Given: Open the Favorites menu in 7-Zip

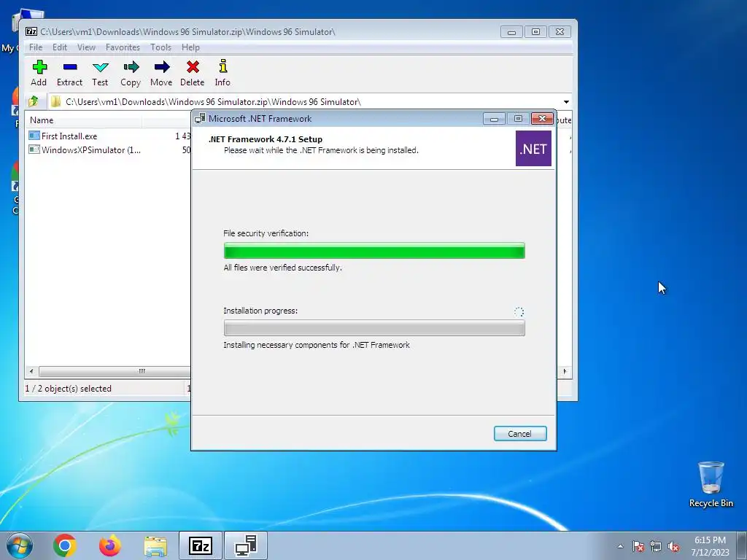Looking at the screenshot, I should [x=123, y=47].
